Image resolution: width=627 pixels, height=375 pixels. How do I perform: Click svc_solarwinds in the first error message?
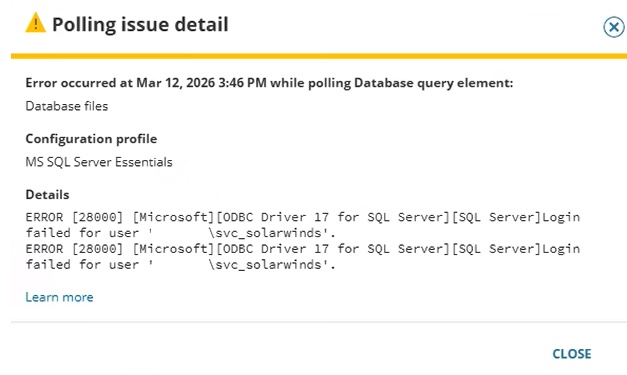[268, 233]
